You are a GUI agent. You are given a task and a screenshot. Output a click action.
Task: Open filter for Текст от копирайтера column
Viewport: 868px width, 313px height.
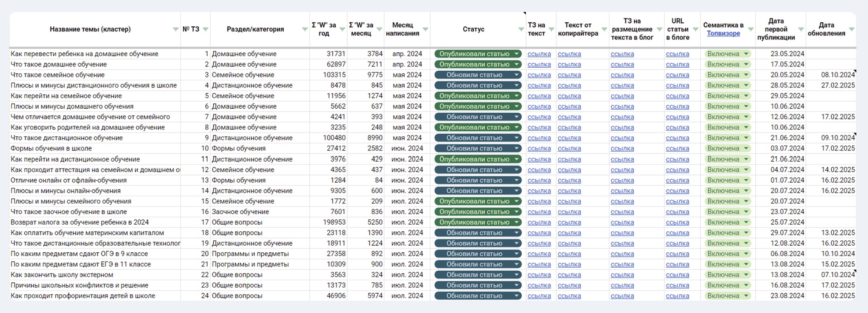[604, 29]
